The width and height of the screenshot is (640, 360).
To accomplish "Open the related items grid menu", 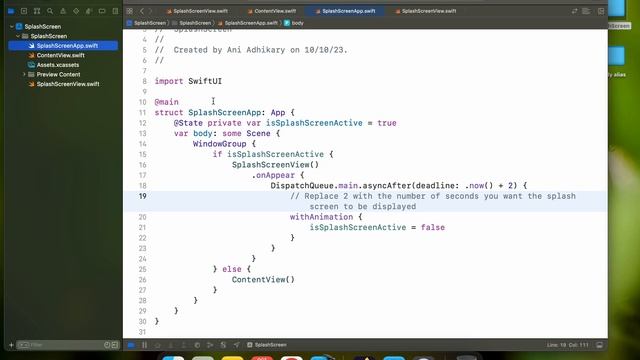I will [x=129, y=11].
